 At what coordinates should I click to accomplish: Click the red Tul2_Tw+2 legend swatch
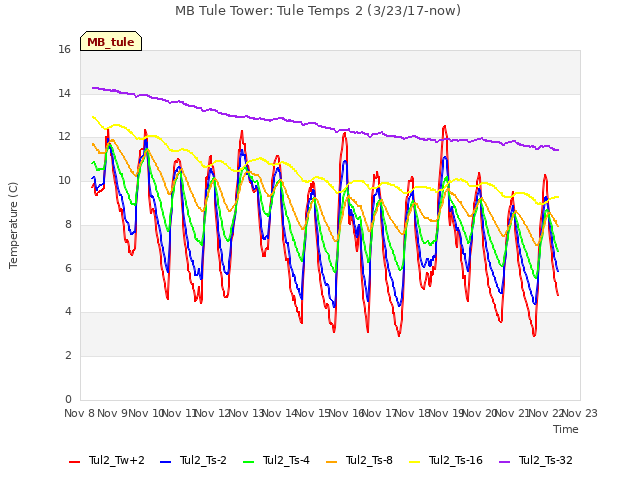(x=75, y=462)
